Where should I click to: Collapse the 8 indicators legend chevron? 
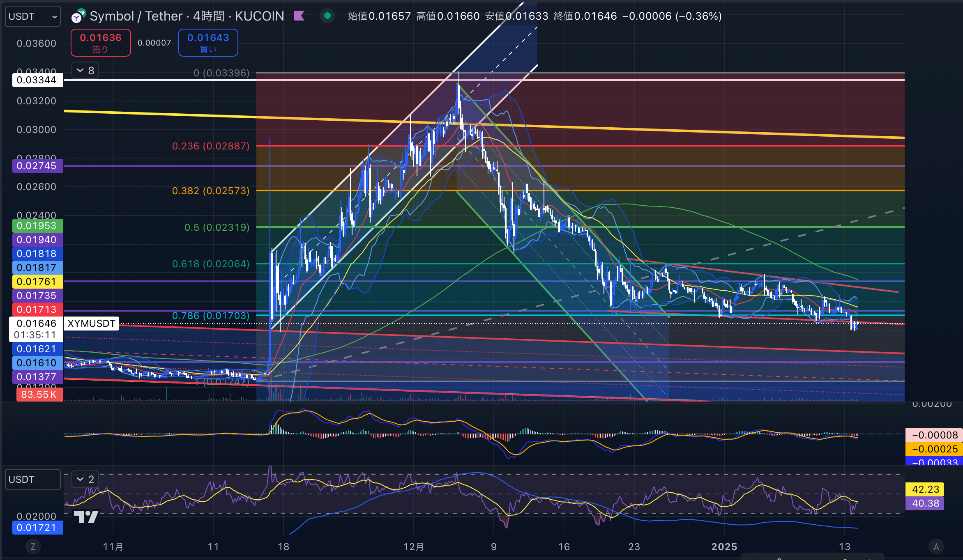85,70
